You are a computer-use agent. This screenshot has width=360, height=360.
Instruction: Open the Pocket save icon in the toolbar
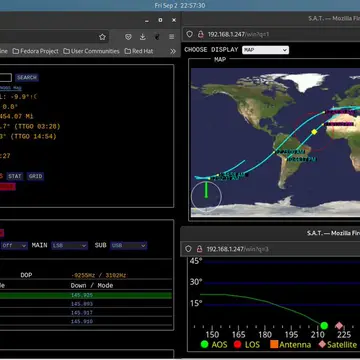tap(128, 37)
